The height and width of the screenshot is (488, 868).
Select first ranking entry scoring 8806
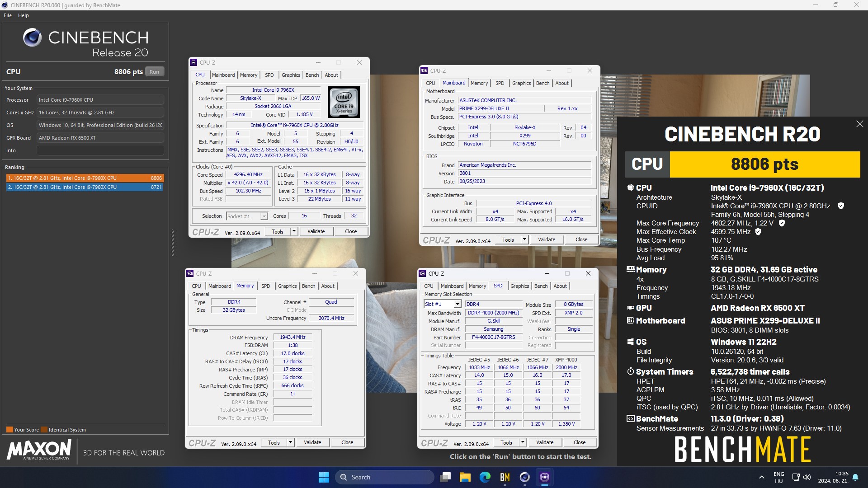85,178
